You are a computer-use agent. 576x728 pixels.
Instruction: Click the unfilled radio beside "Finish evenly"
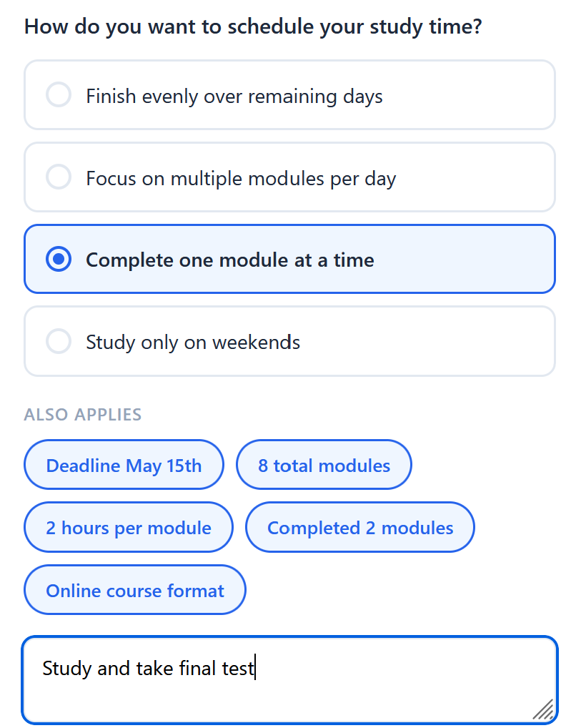59,95
